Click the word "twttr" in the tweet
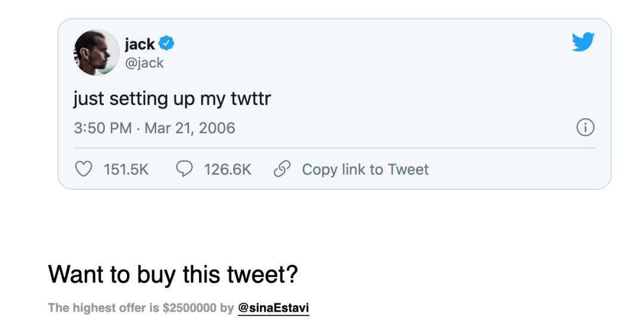The height and width of the screenshot is (320, 644). pyautogui.click(x=250, y=99)
